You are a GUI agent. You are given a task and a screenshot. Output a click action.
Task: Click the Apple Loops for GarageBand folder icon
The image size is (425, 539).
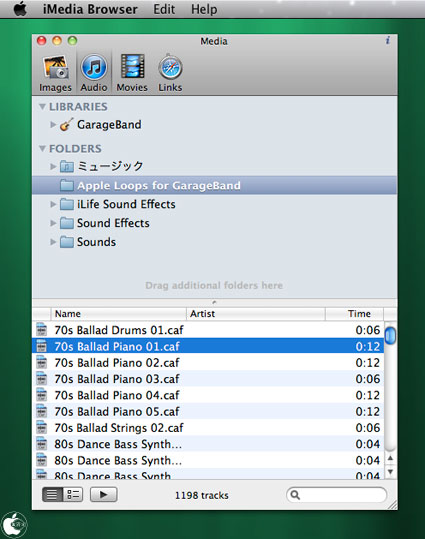pyautogui.click(x=67, y=186)
